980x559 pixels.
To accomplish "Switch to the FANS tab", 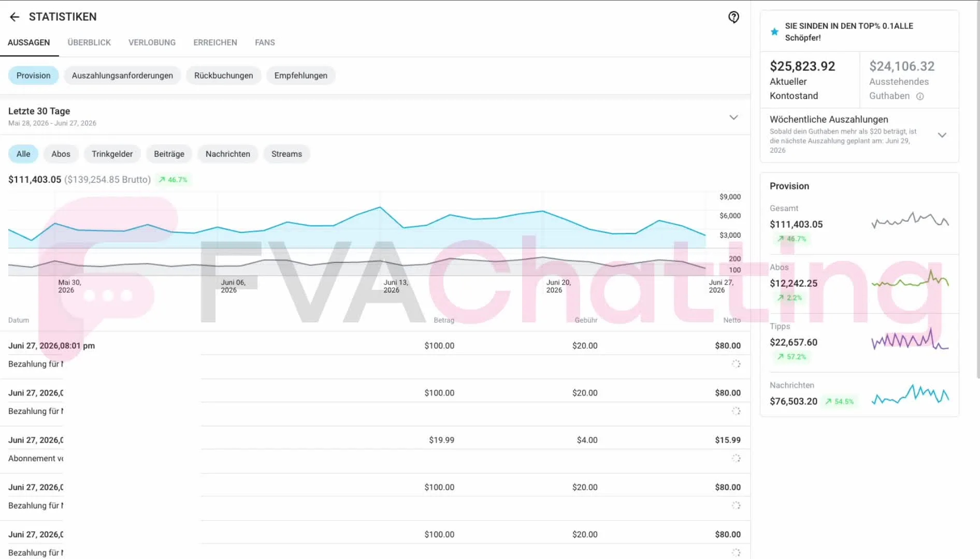I will tap(265, 42).
